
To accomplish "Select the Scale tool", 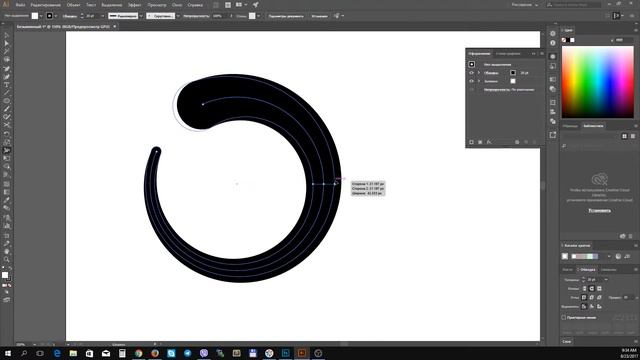I will 7,142.
